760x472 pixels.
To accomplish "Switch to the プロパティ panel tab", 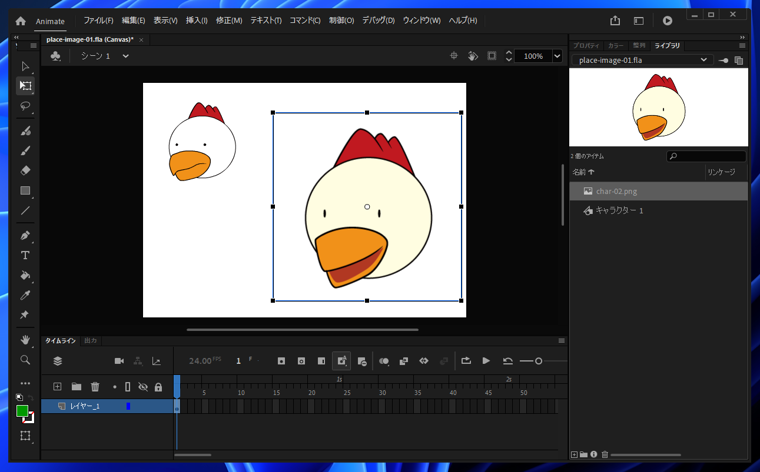I will (586, 46).
